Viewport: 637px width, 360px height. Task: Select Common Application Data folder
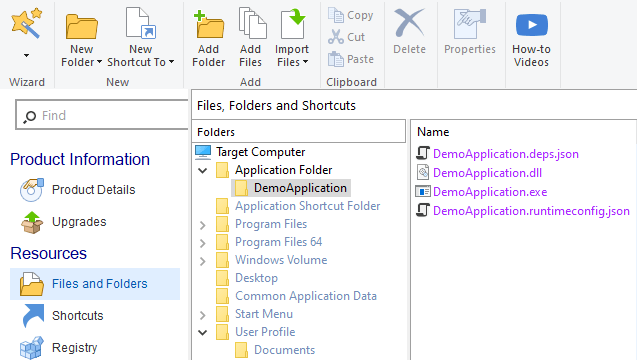306,296
